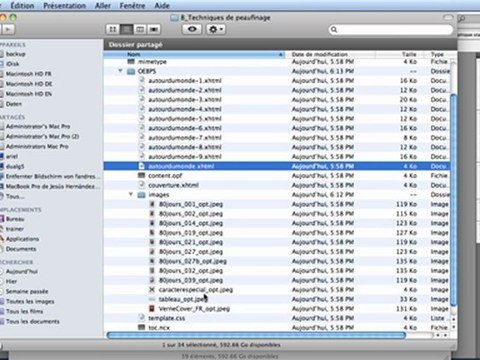Viewport: 480px width, 360px height.
Task: Select the 80jours_027_opt.jpeg file
Action: click(x=191, y=252)
